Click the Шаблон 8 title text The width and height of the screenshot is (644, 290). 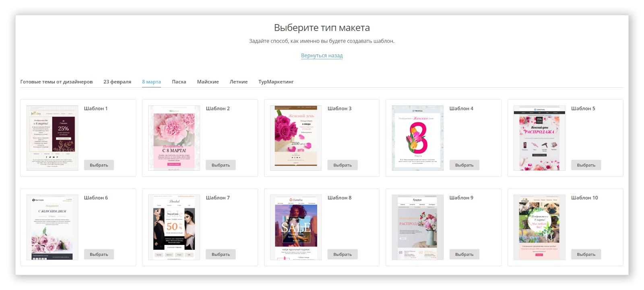pyautogui.click(x=340, y=198)
